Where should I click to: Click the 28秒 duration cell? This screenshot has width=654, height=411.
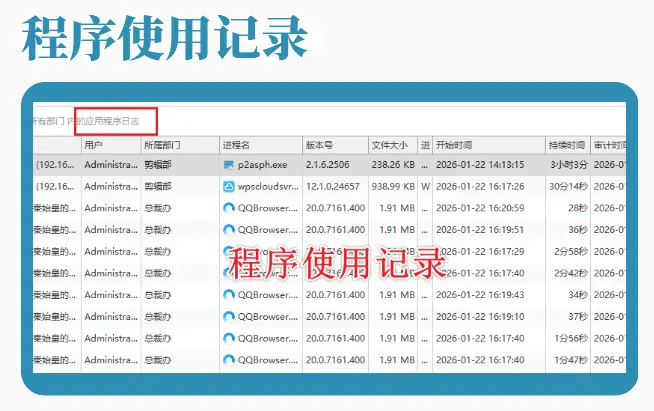[578, 208]
